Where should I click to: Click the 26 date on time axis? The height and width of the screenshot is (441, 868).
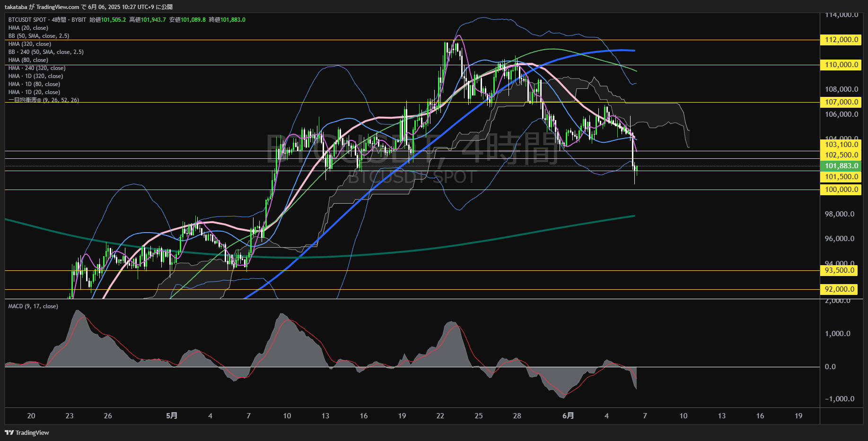108,416
